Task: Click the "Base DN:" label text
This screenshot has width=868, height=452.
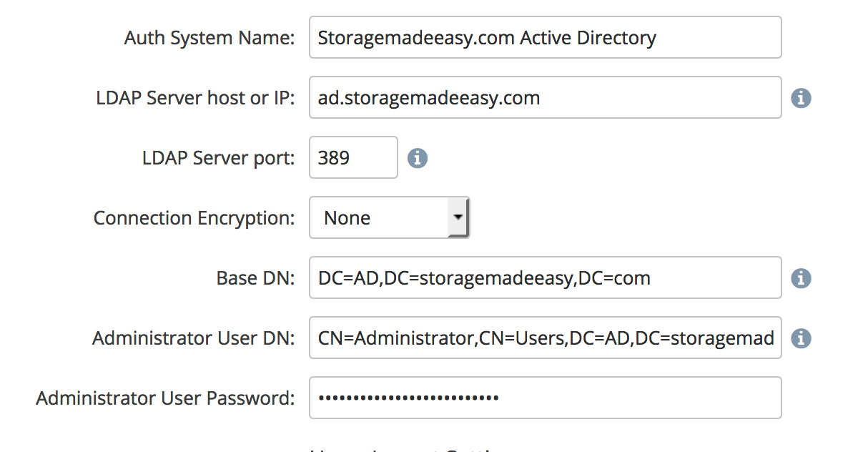Action: [255, 278]
